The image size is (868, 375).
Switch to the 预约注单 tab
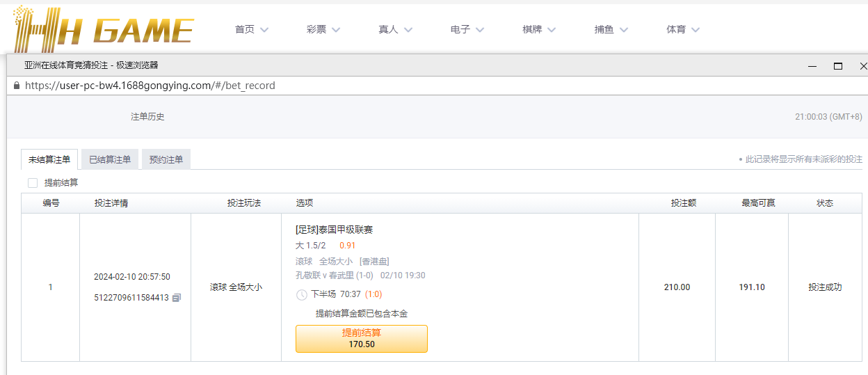166,159
